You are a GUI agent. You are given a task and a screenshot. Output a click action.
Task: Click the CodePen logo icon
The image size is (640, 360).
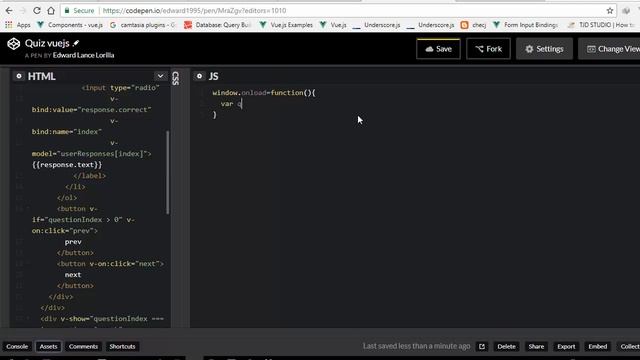point(13,44)
